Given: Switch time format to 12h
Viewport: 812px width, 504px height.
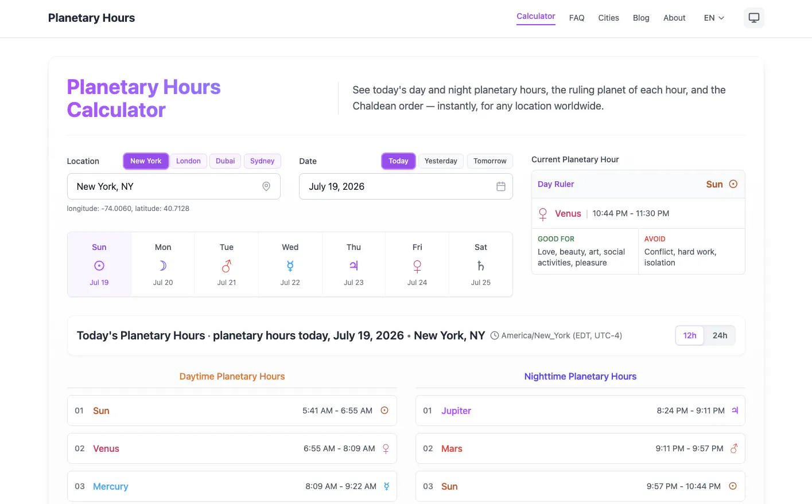Looking at the screenshot, I should (x=690, y=335).
